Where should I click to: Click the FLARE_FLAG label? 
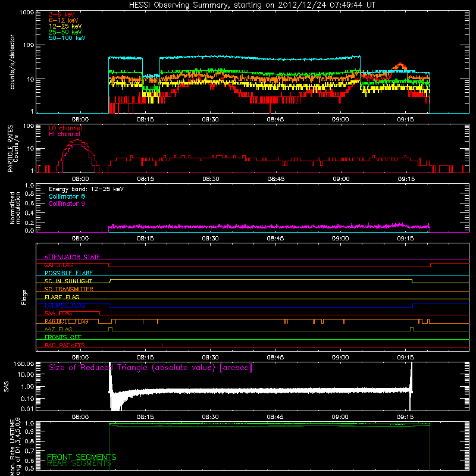(62, 297)
